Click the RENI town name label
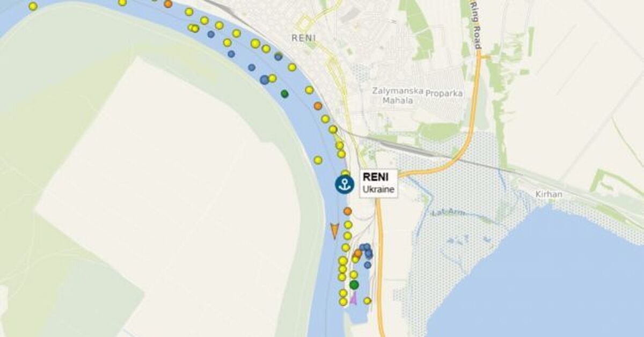This screenshot has width=644, height=337. click(x=304, y=38)
